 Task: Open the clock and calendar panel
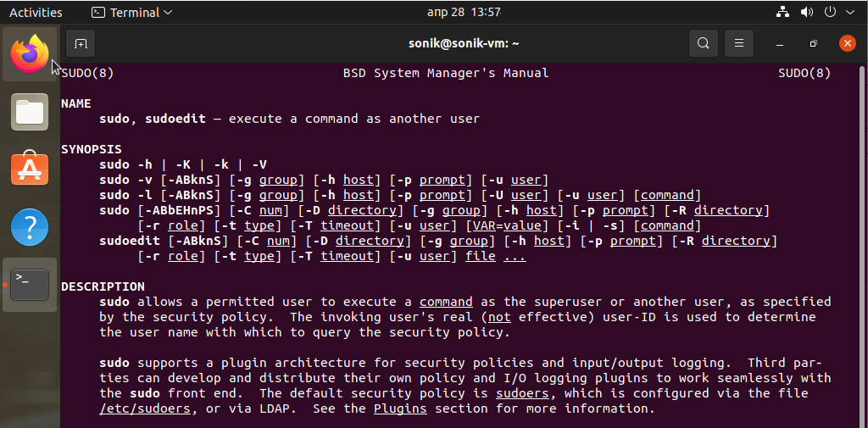pos(465,13)
